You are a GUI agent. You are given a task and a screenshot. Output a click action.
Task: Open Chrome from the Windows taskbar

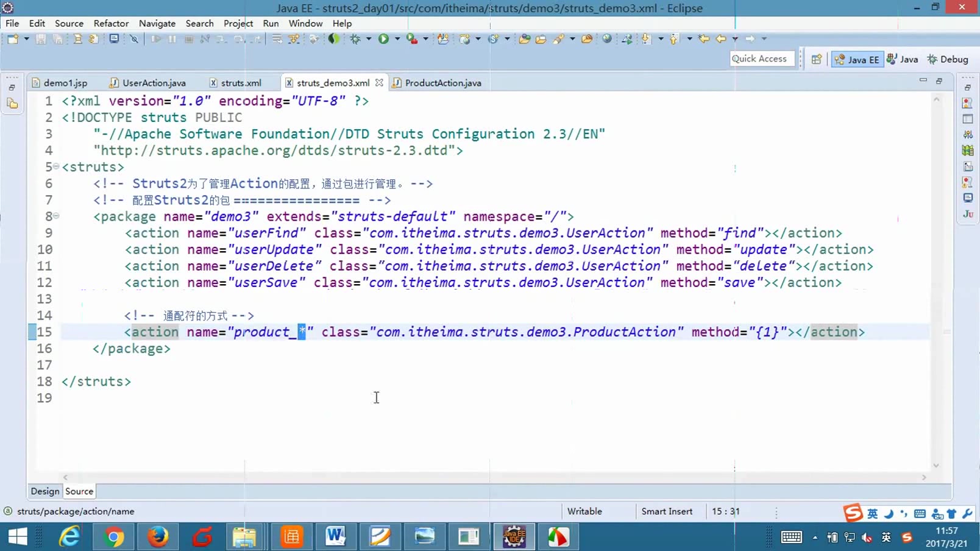[113, 537]
